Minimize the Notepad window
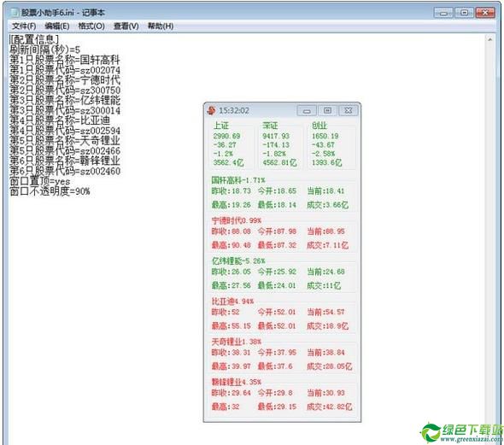Viewport: 504px width, 445px height. (x=443, y=13)
